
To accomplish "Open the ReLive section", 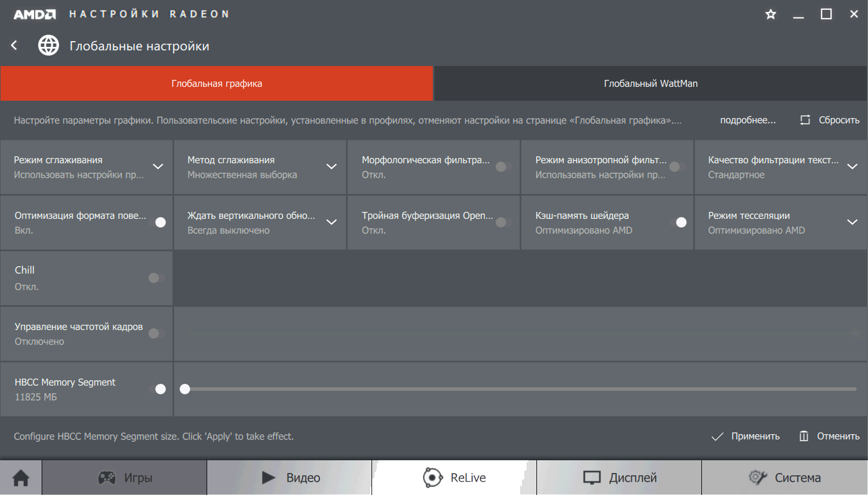I will click(x=454, y=478).
